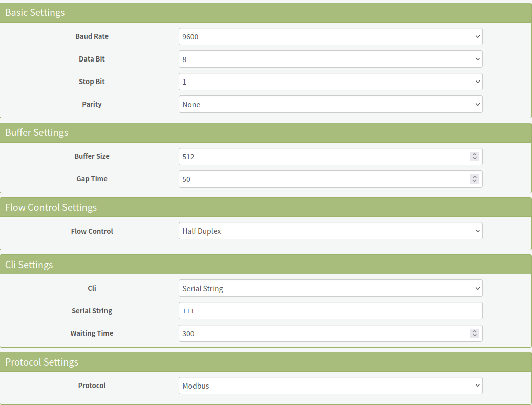Expand the Stop Bit selector
The height and width of the screenshot is (405, 532).
[x=330, y=82]
